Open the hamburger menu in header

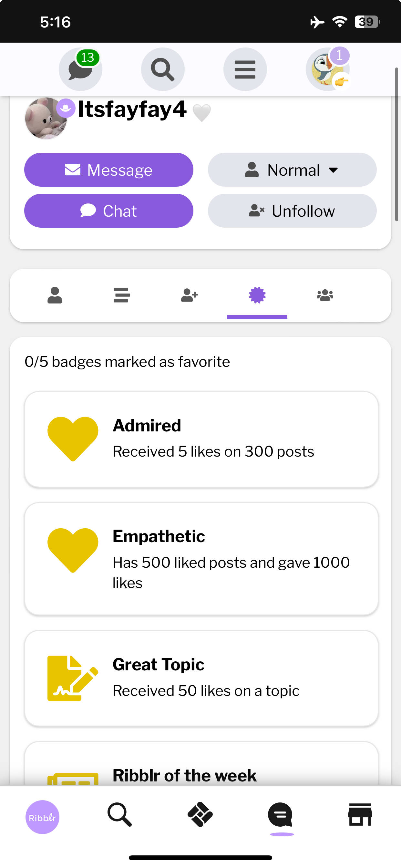click(245, 69)
